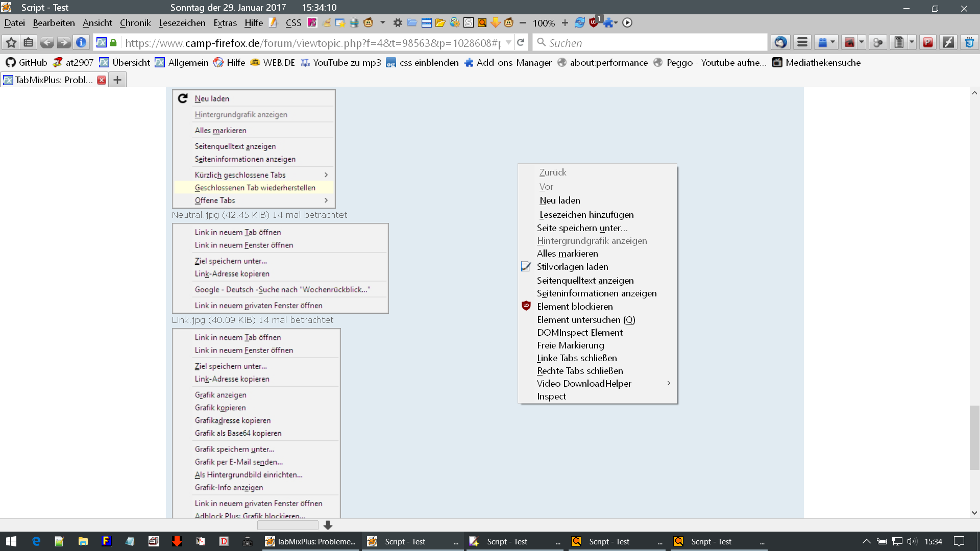Click the Thunderbird mail icon in the toolbar
Screen dimensions: 980x551
coord(780,42)
